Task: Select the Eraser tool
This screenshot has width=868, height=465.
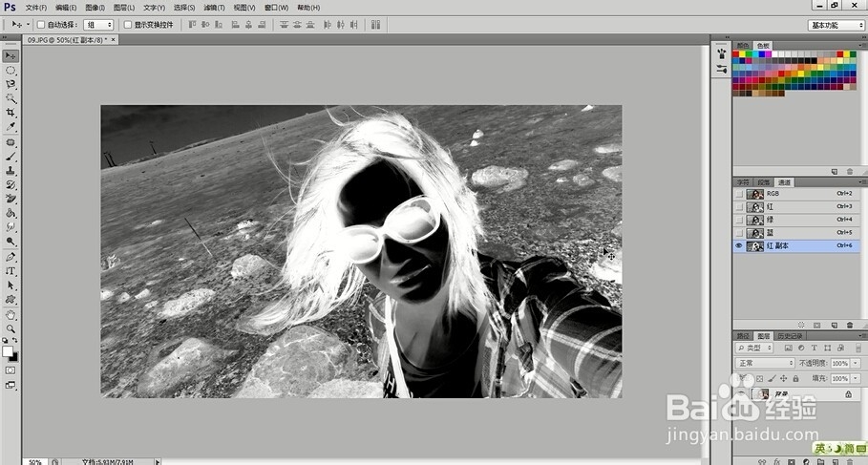Action: point(11,199)
